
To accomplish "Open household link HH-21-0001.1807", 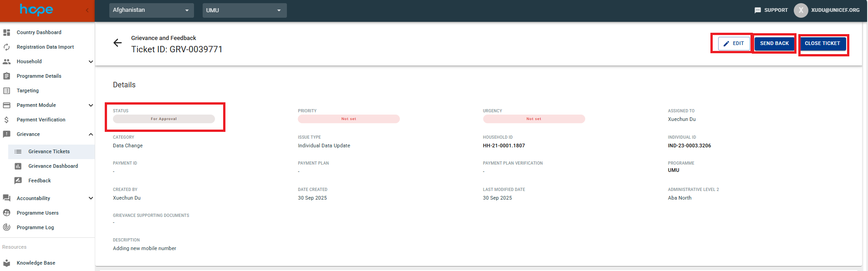I will tap(504, 146).
